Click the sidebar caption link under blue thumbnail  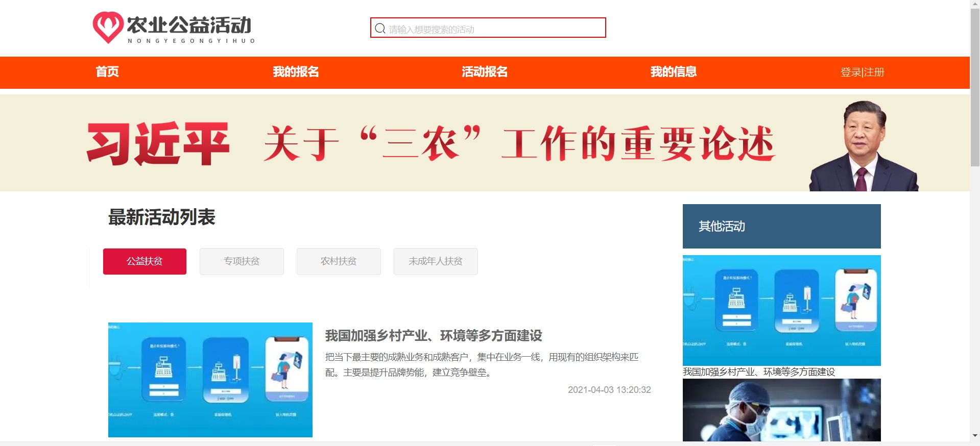pos(759,372)
